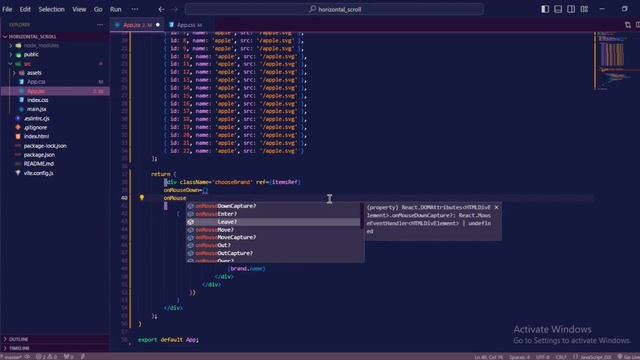This screenshot has height=360, width=640.
Task: Toggle the bottom panel layout icon
Action: tap(558, 9)
